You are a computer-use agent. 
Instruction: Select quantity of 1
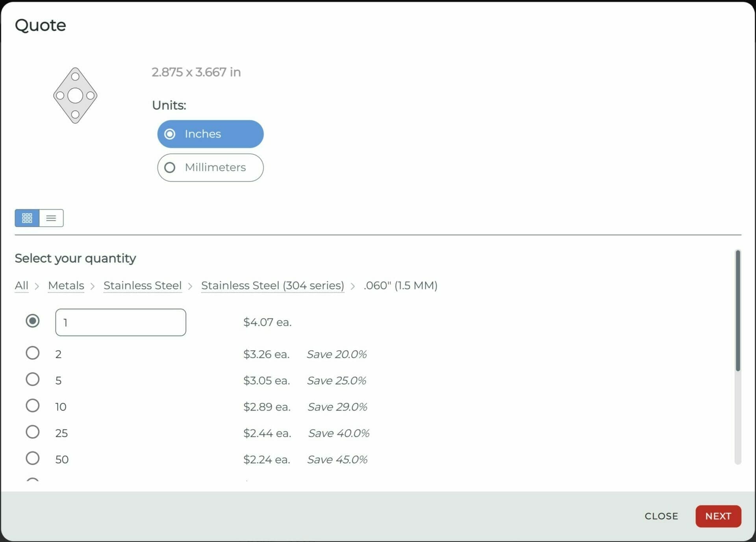(32, 322)
